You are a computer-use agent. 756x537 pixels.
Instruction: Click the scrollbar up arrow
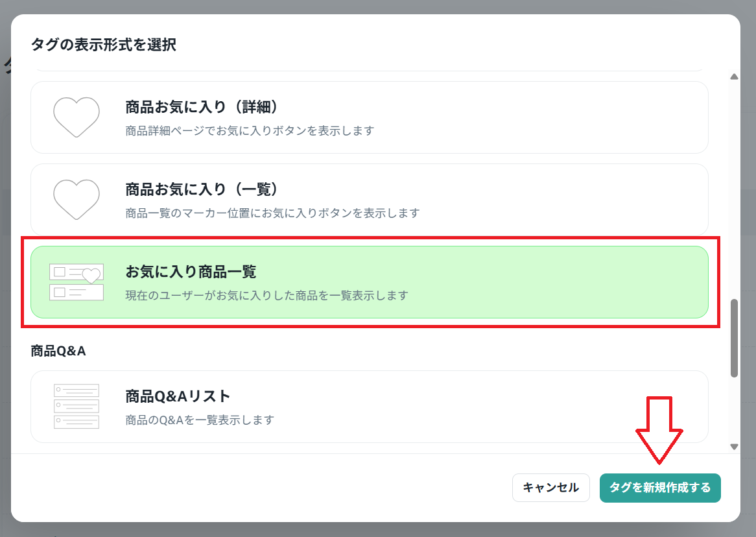tap(734, 77)
